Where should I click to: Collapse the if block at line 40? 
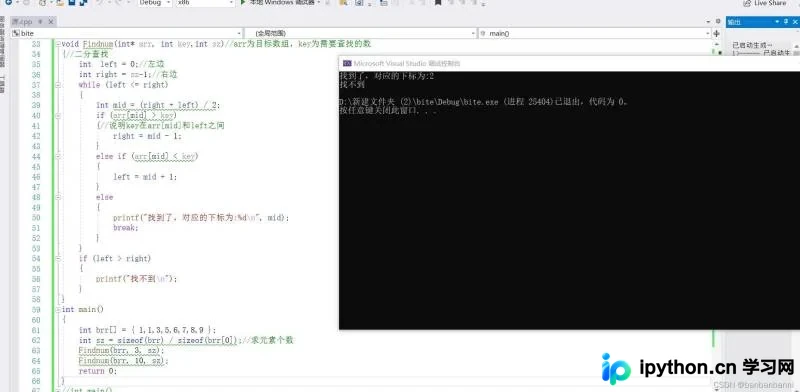(58, 116)
